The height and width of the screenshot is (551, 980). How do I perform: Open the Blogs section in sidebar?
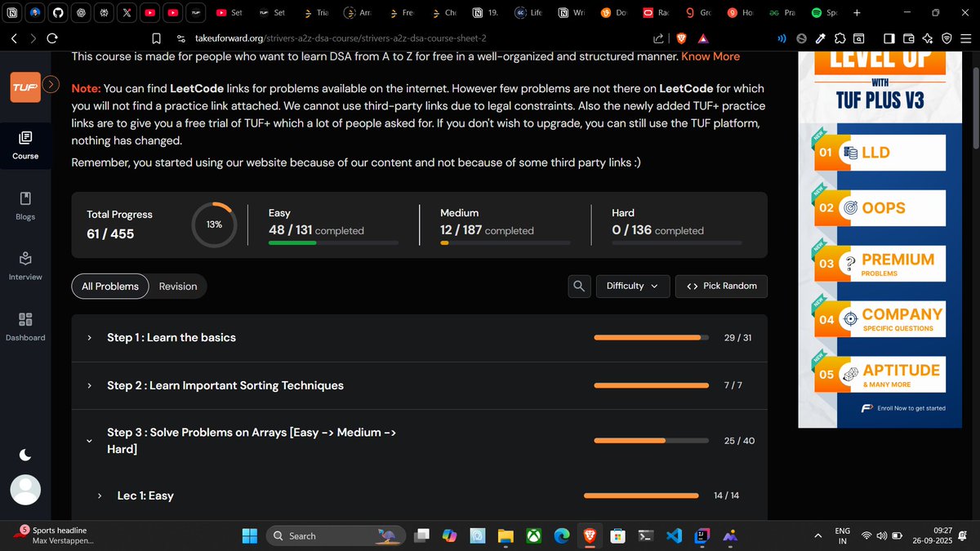pyautogui.click(x=25, y=206)
